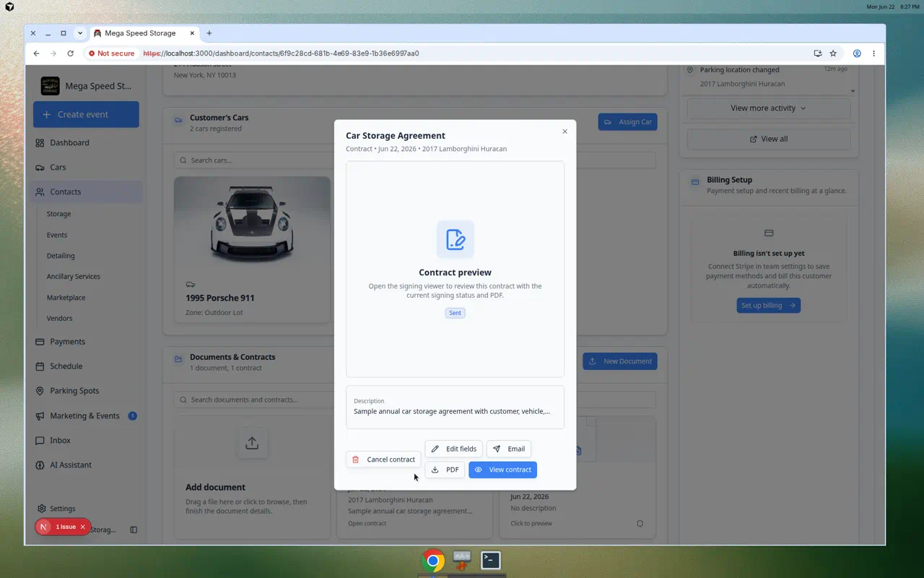Click View contract button
This screenshot has height=578, width=924.
coord(502,470)
